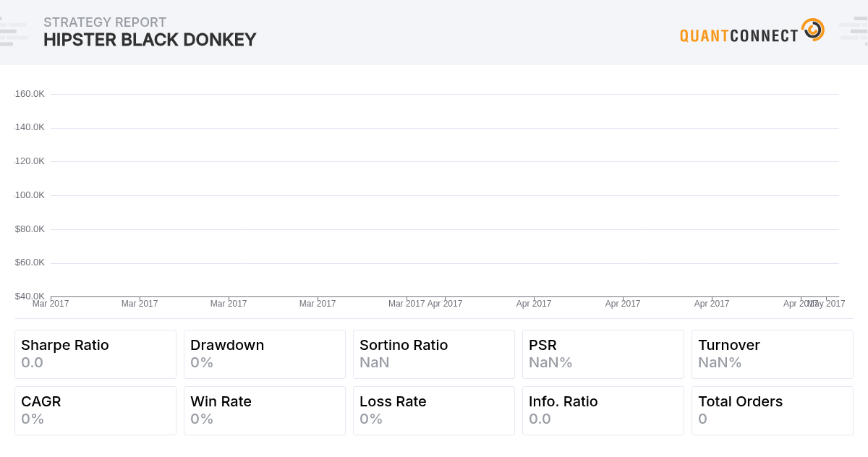Click the QuantConnect circular logo icon

tap(813, 30)
